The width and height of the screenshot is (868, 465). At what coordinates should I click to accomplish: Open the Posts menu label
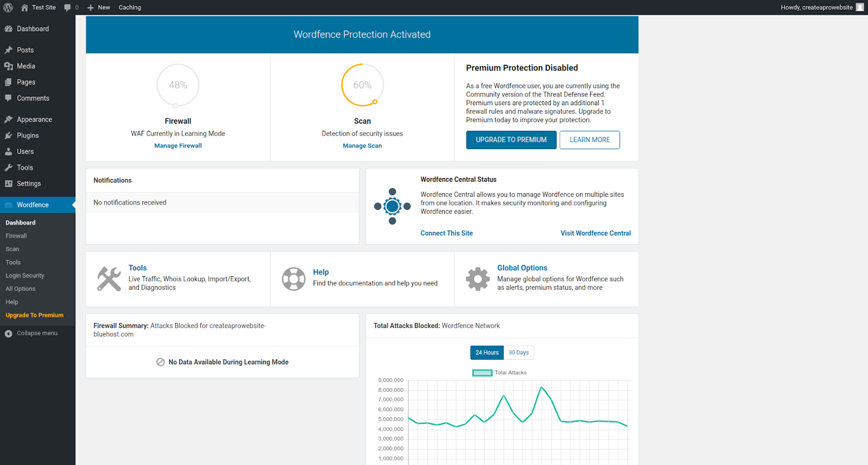(x=25, y=50)
